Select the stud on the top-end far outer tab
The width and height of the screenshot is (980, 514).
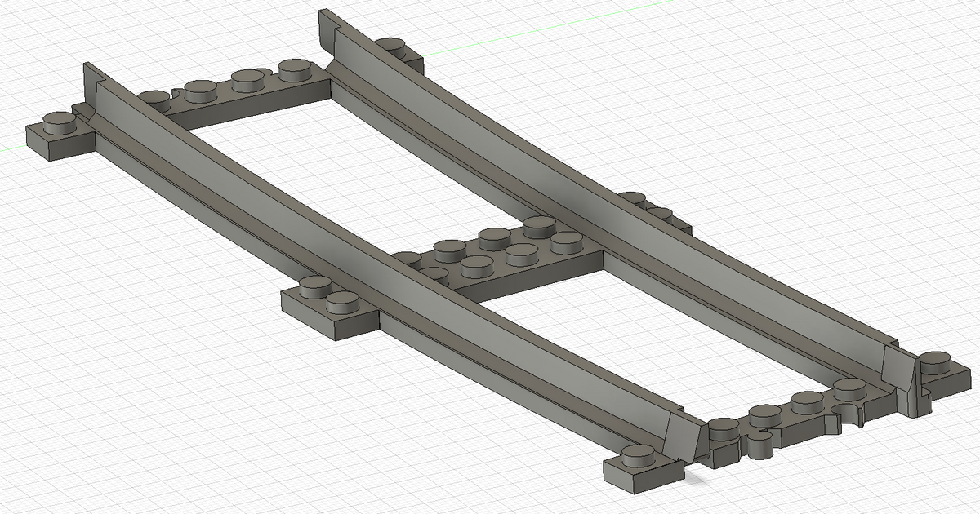pos(394,47)
